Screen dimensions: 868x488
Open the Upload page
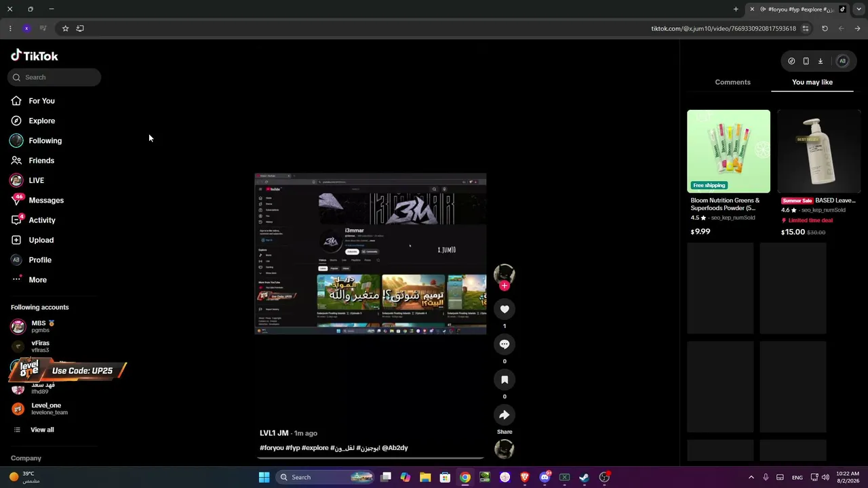point(41,240)
